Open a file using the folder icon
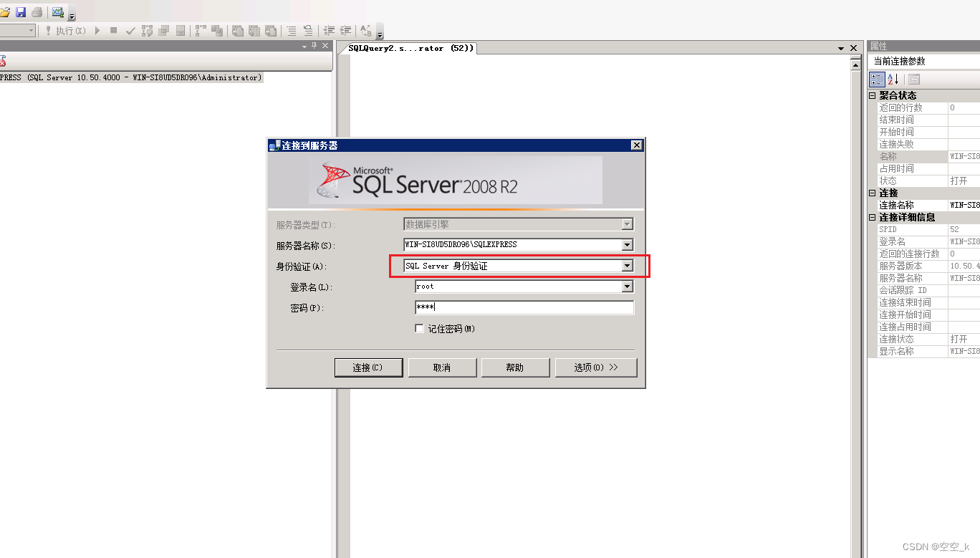Image resolution: width=980 pixels, height=558 pixels. (x=6, y=11)
